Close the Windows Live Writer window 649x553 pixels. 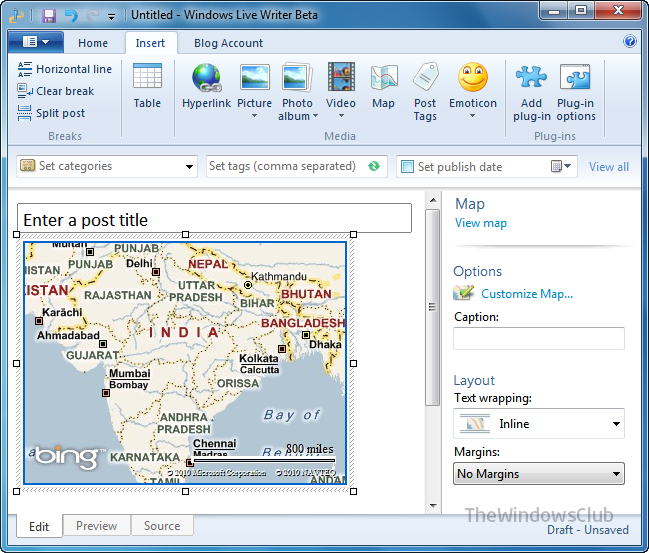(618, 11)
